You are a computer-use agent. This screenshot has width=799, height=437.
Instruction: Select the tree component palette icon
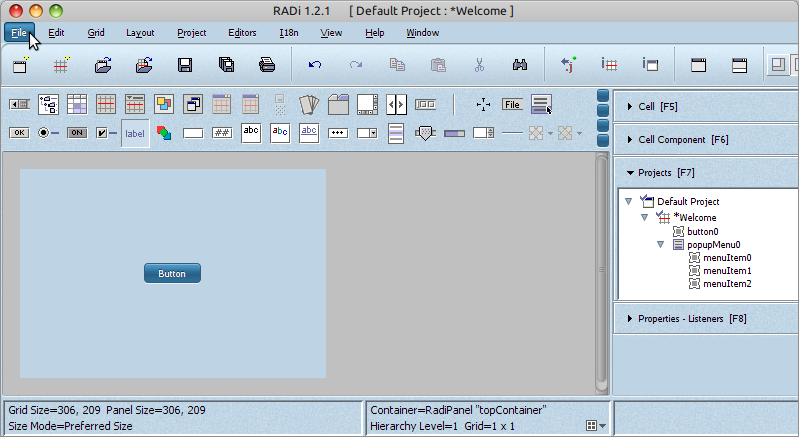[x=48, y=104]
